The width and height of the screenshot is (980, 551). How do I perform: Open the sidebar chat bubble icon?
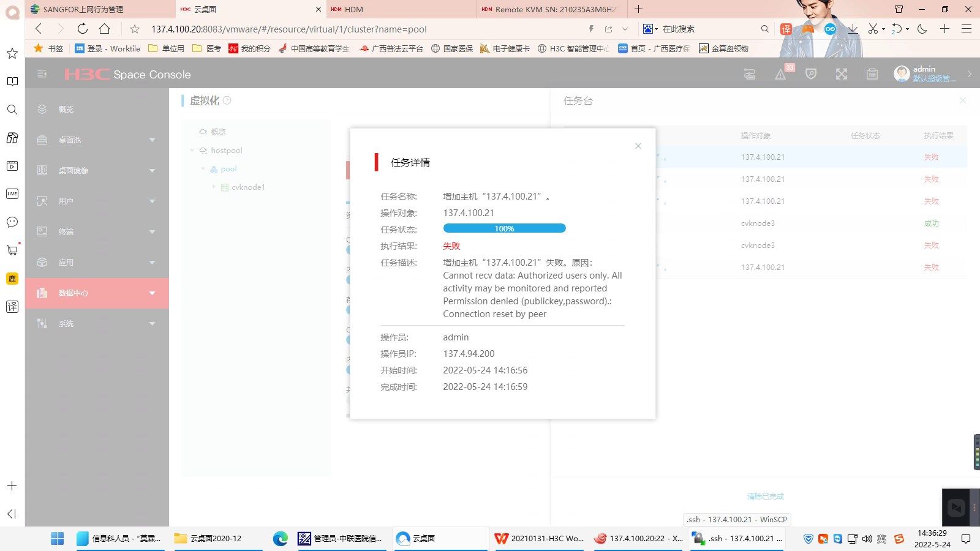12,222
